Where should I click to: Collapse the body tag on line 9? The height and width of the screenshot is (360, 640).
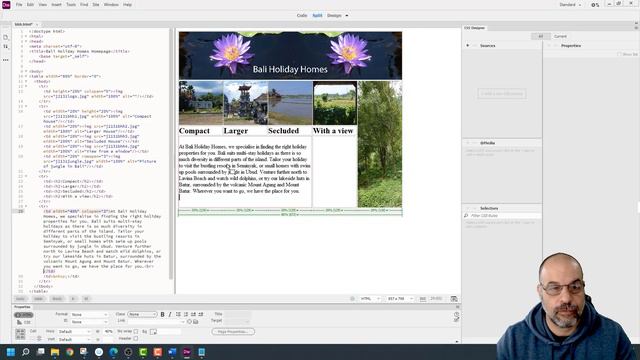click(x=26, y=71)
